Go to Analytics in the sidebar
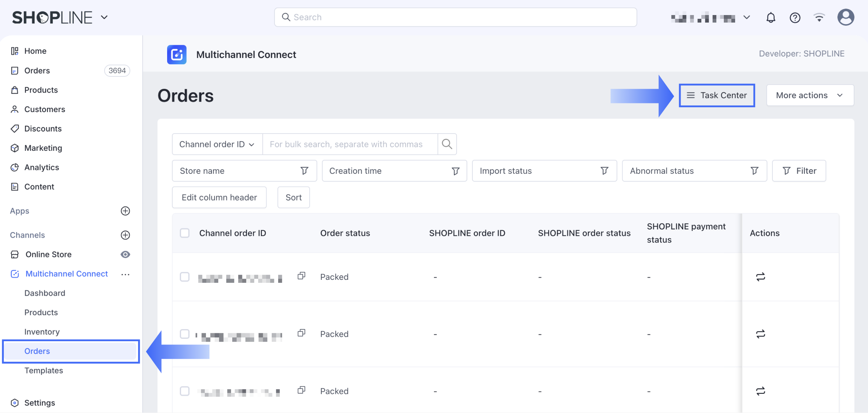Screen dimensions: 868x413 click(41, 167)
